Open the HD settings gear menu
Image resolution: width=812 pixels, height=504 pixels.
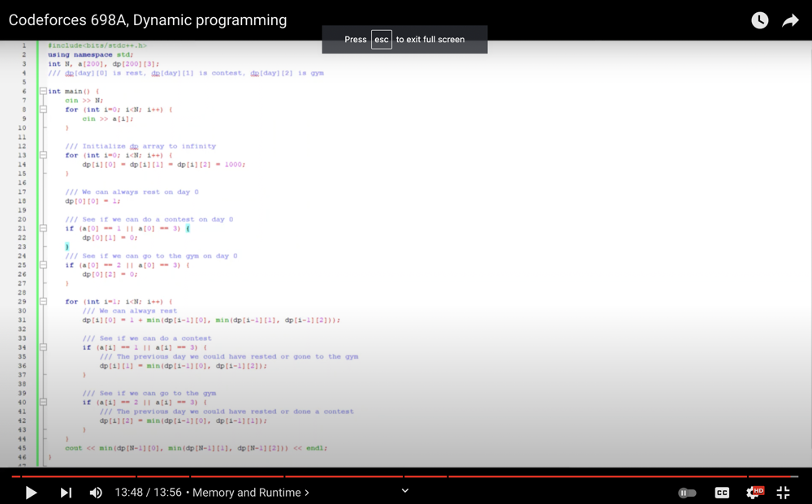point(754,492)
